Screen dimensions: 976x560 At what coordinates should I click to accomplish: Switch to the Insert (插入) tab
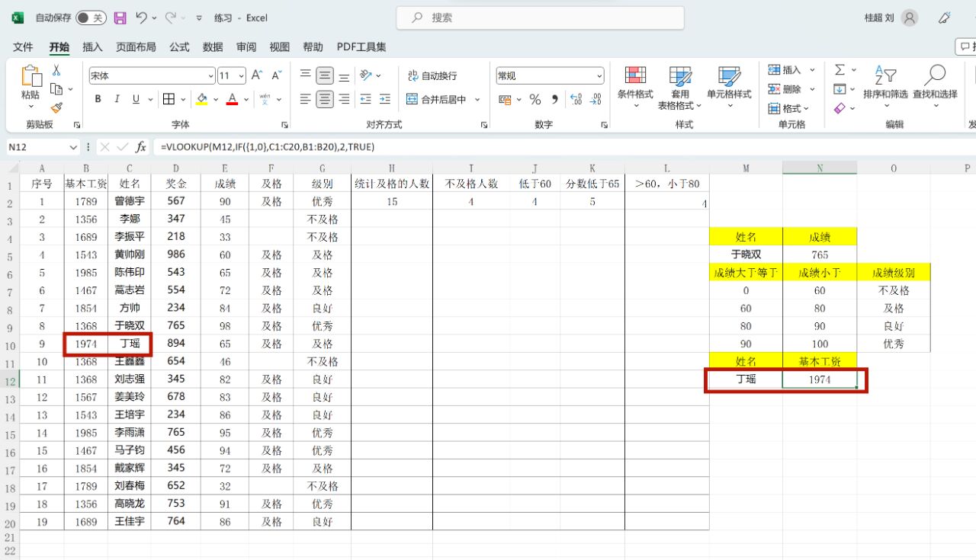click(x=92, y=47)
